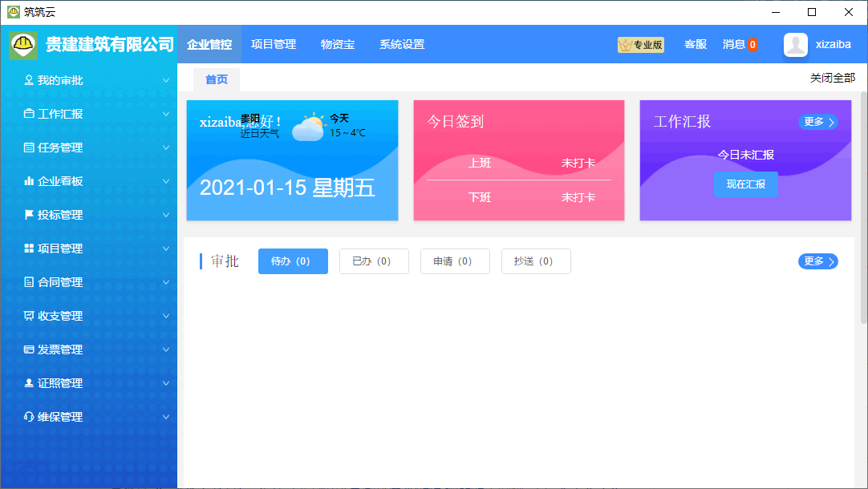Click the 任务管理 calendar icon
The image size is (868, 489).
tap(29, 148)
